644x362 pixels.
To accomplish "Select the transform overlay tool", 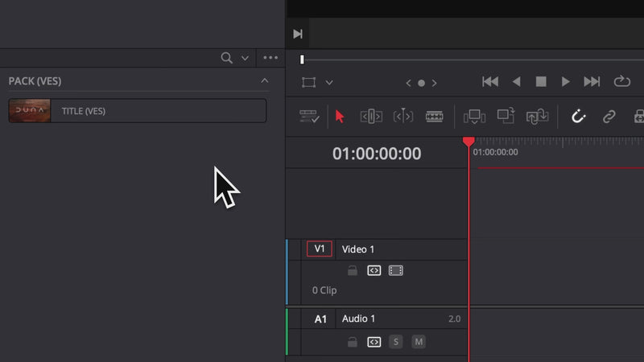I will coord(308,82).
